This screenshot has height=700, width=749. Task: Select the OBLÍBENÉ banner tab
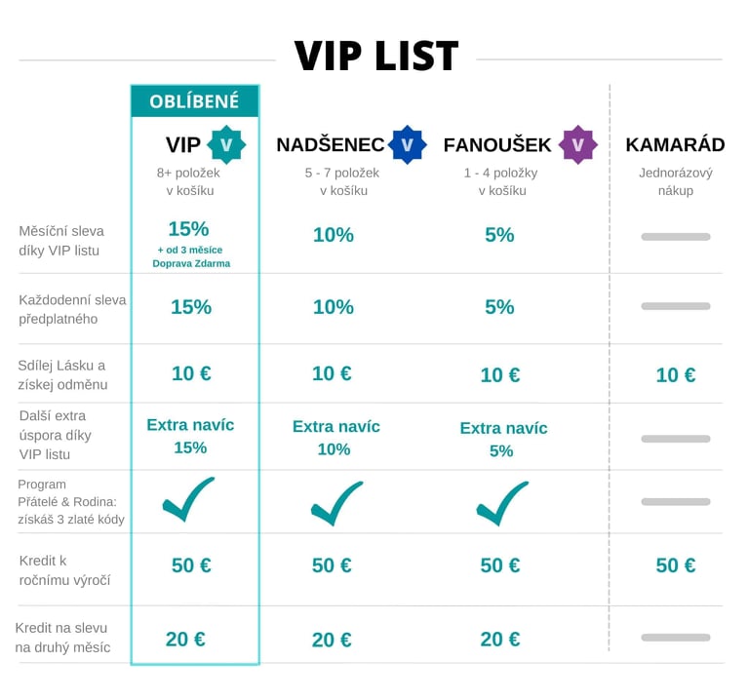click(x=195, y=101)
